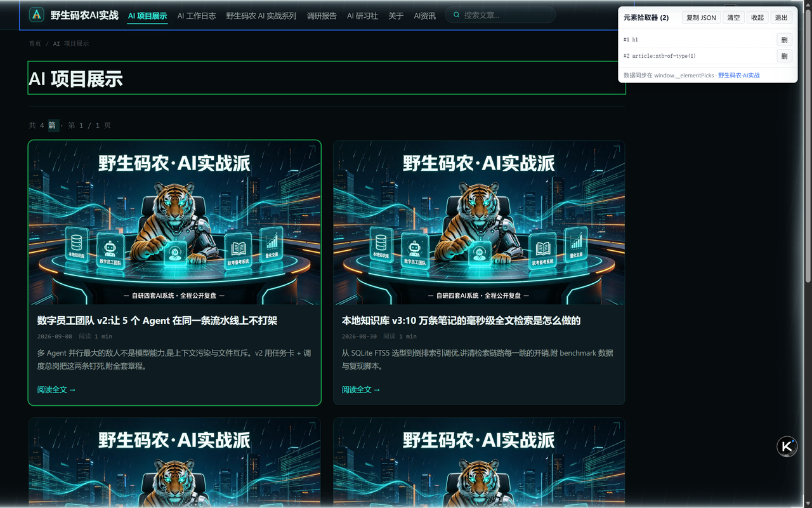The image size is (812, 508).
Task: Click the 元素拾取器 (2) panel title
Action: (x=646, y=18)
